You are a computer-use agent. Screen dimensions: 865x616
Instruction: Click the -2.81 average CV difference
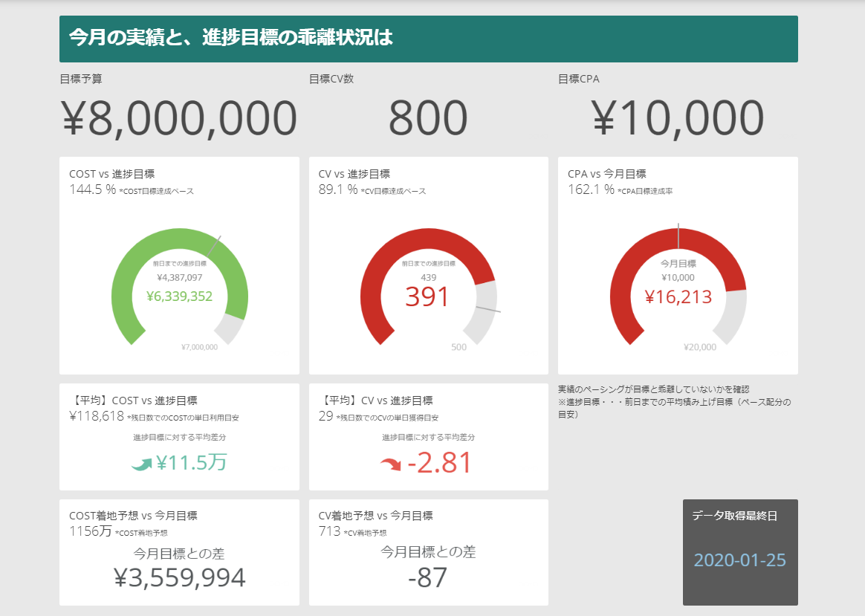coord(439,463)
